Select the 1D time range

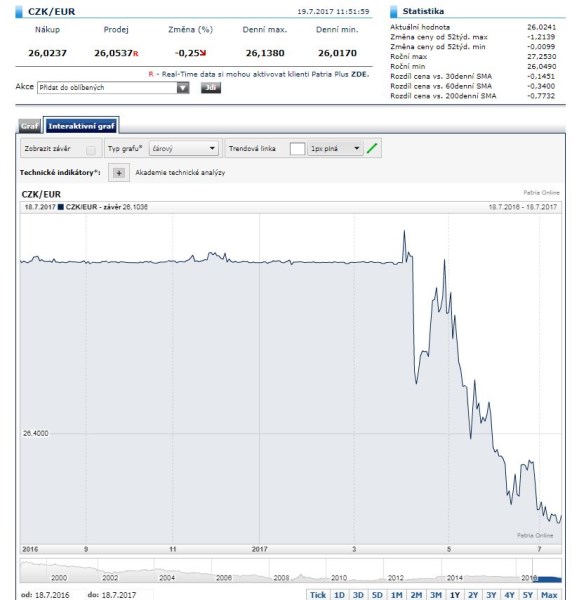click(339, 595)
